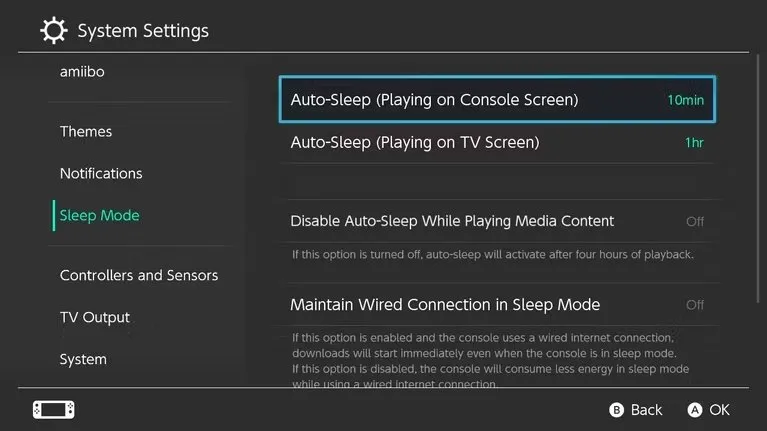Click the System Settings title text

click(143, 31)
